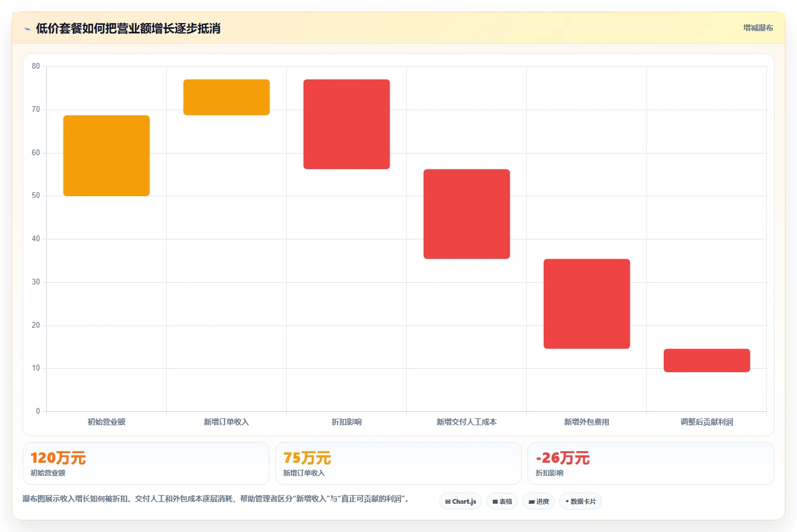Click the chart title 低价套餐如何把营业额增长逐步抵消
Viewport: 797px width, 532px height.
pos(128,28)
